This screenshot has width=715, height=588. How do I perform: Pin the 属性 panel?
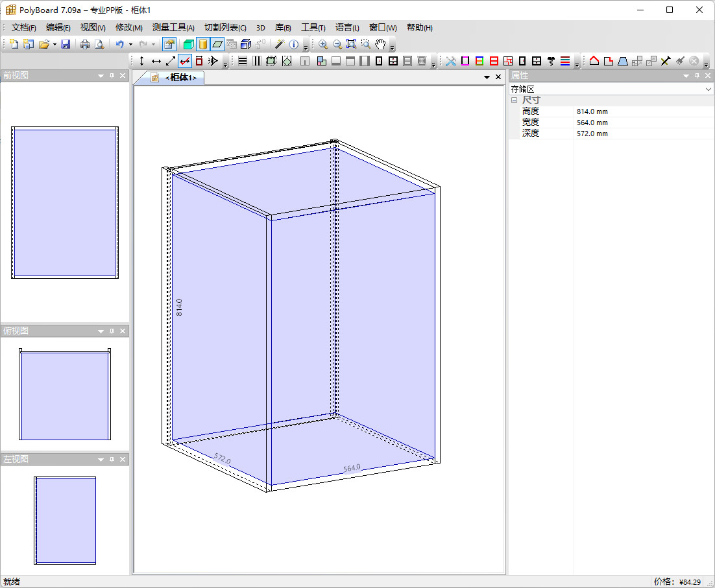[697, 76]
